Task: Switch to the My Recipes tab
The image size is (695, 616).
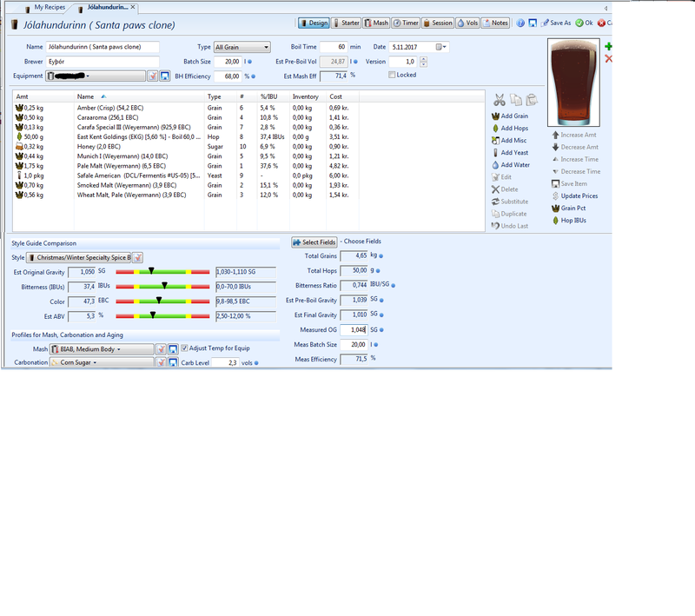Action: [x=48, y=7]
